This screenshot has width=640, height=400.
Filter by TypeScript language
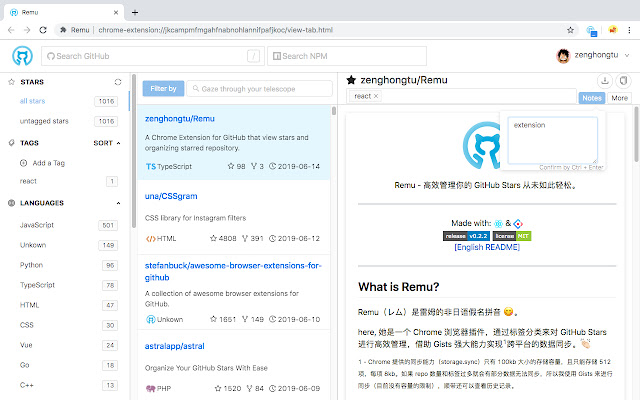click(37, 285)
